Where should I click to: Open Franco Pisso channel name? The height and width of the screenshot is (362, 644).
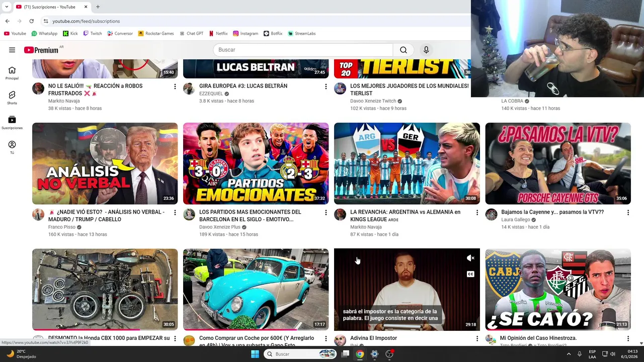(x=62, y=227)
